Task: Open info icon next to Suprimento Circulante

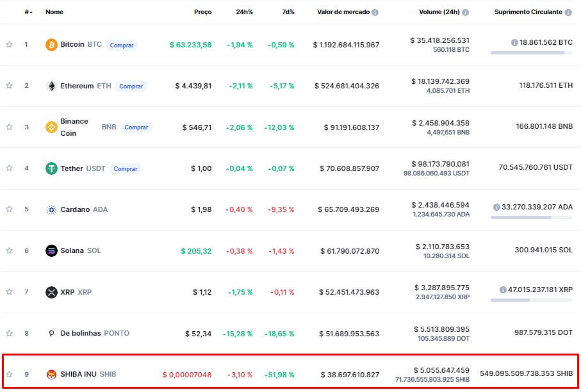Action: [x=568, y=13]
